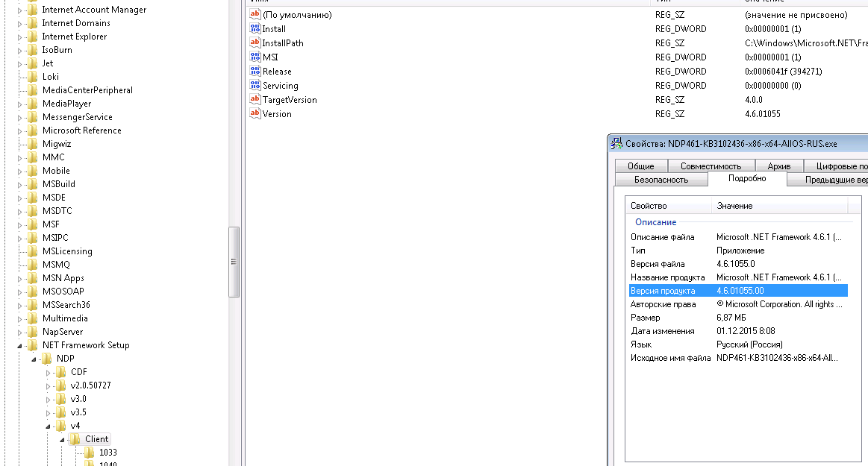The width and height of the screenshot is (868, 466).
Task: Click the MSDTC folder icon
Action: pos(34,210)
